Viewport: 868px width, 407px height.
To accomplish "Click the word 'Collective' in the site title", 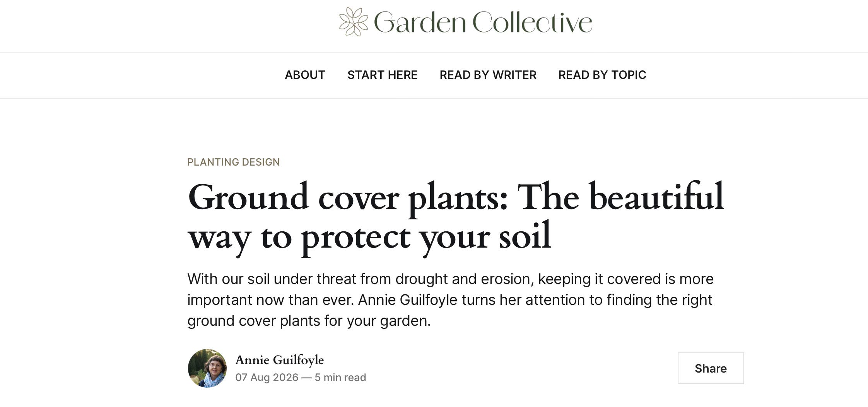I will [x=532, y=22].
